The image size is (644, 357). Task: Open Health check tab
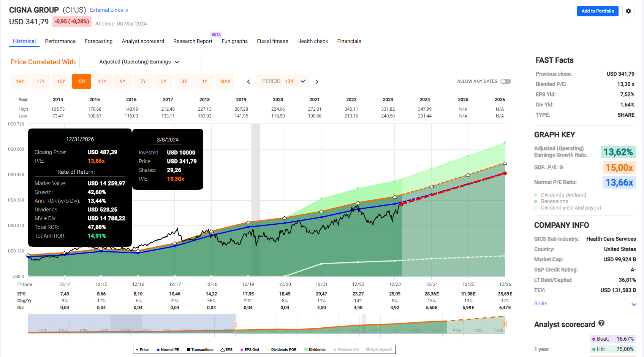(x=313, y=41)
